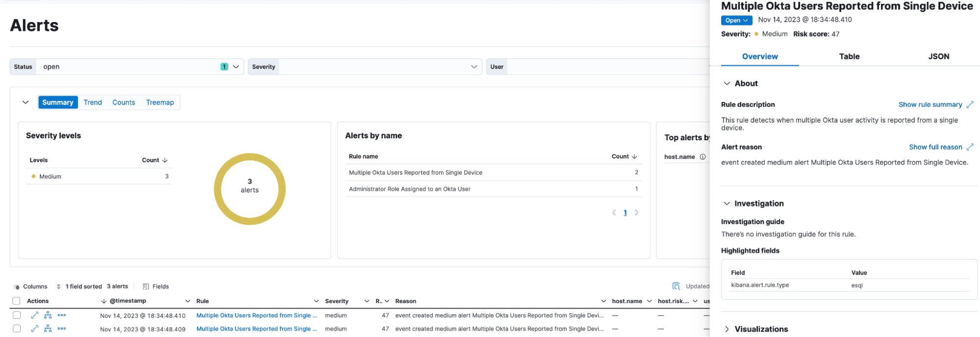
Task: Switch to the JSON tab in flyout
Action: coord(938,56)
